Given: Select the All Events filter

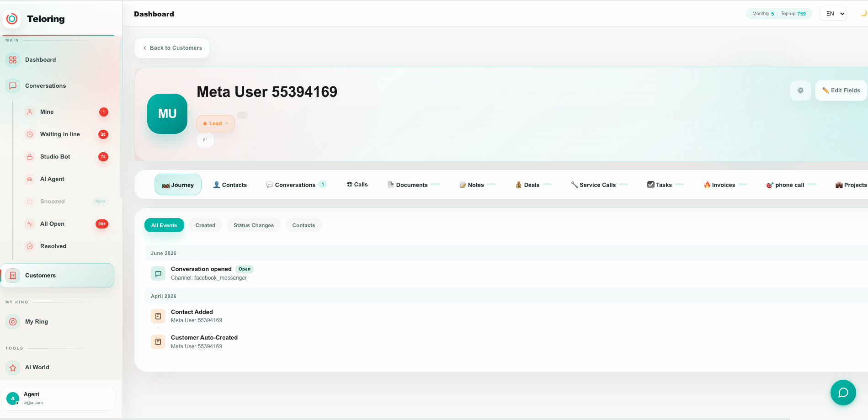Looking at the screenshot, I should (164, 225).
